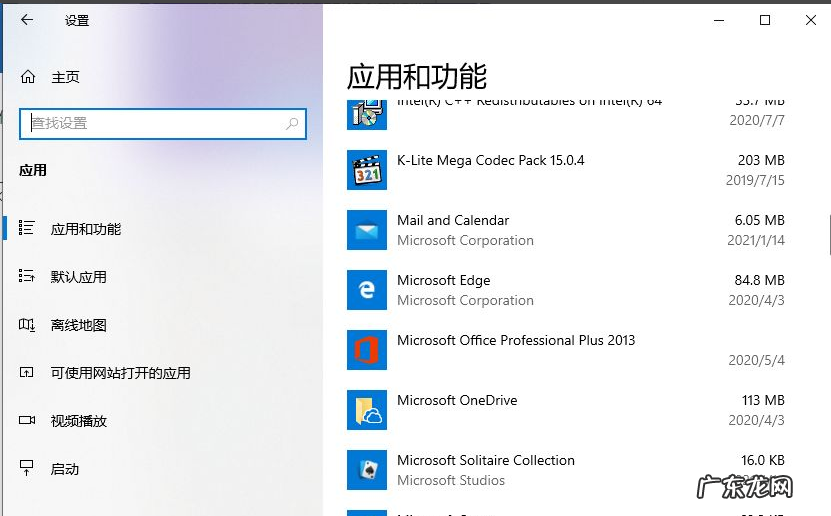Click Mail and Calendar app icon

coord(367,230)
